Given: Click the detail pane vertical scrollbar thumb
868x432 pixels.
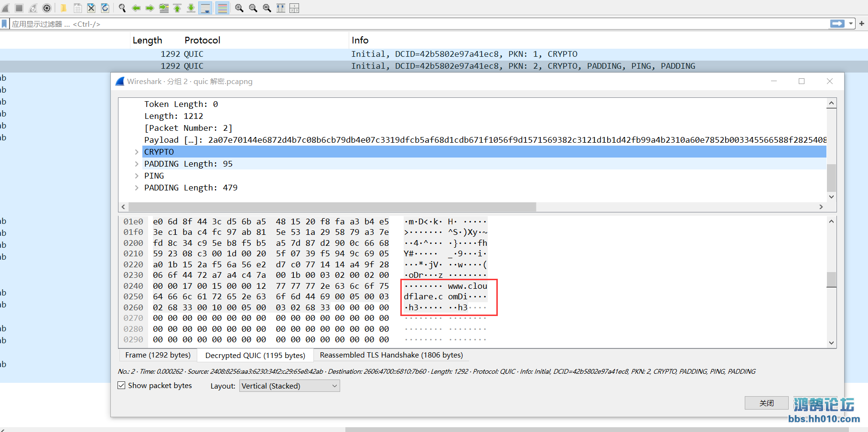Looking at the screenshot, I should point(832,178).
